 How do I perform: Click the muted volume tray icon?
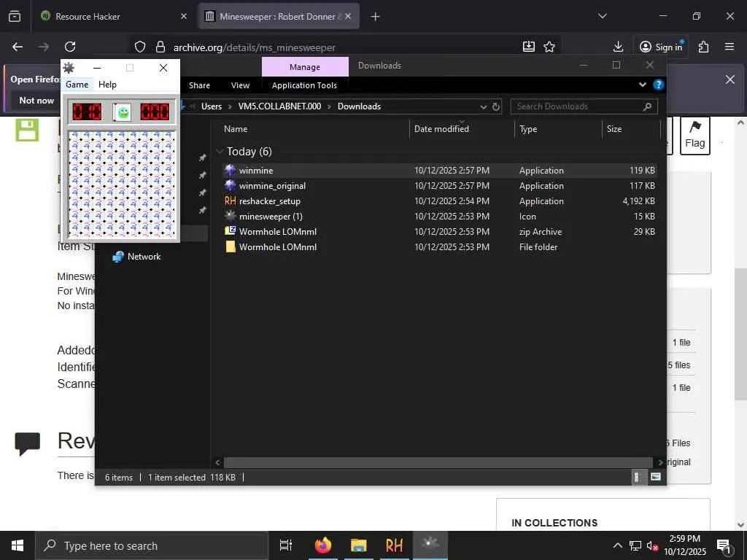652,545
